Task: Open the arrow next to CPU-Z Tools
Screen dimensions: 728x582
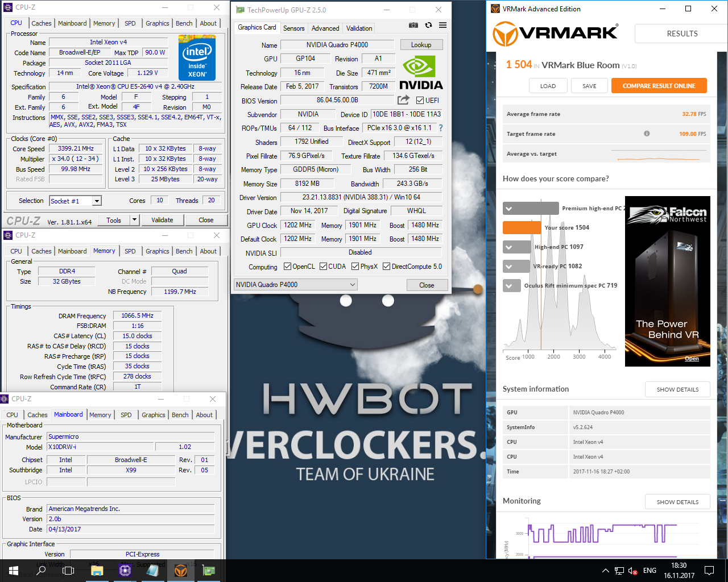Action: click(x=134, y=220)
